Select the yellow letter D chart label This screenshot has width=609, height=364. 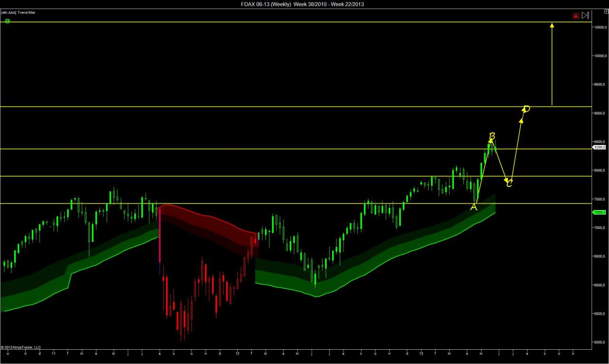526,109
